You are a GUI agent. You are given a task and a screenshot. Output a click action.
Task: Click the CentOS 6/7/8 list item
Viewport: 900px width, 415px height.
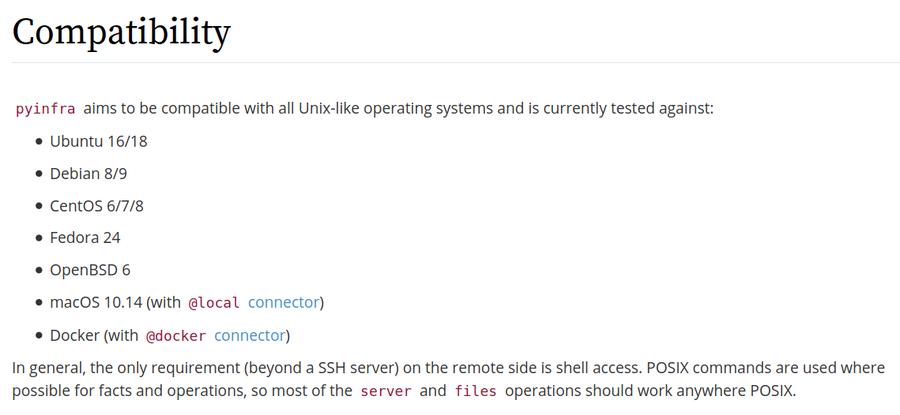tap(96, 205)
